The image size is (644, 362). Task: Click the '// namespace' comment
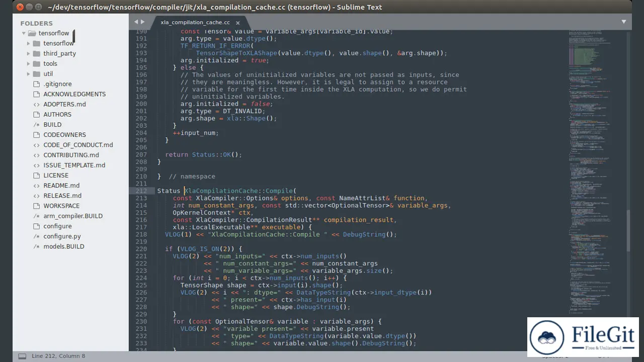[x=192, y=176]
